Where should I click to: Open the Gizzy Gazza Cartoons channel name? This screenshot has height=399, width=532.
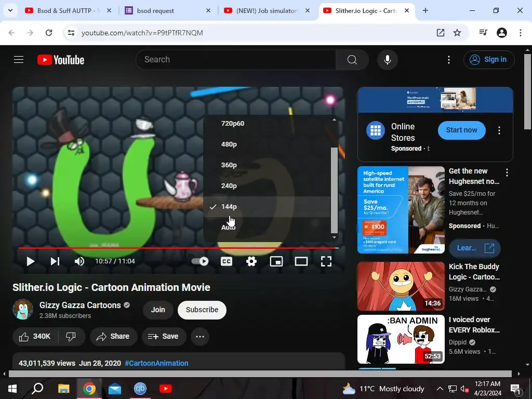(80, 305)
